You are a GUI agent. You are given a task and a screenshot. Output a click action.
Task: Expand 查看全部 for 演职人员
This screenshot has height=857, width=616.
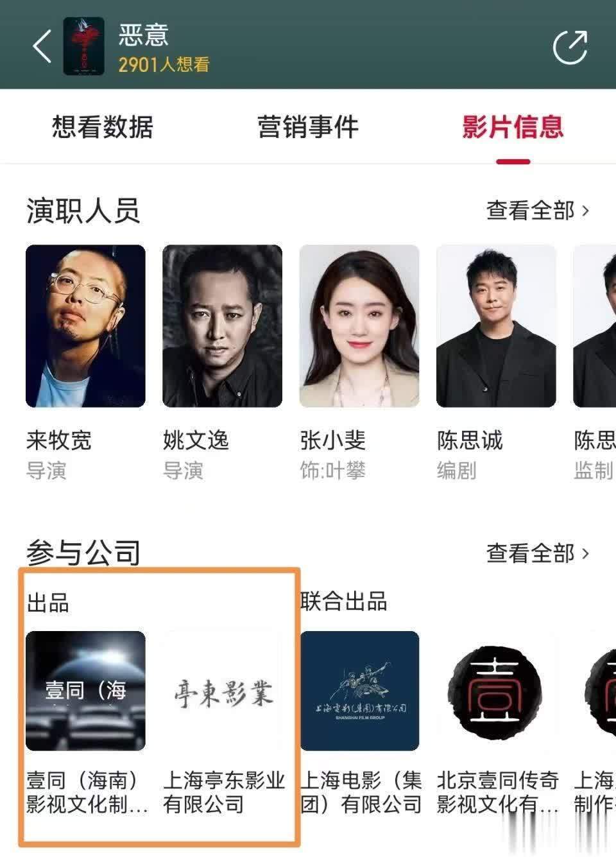pos(538,210)
